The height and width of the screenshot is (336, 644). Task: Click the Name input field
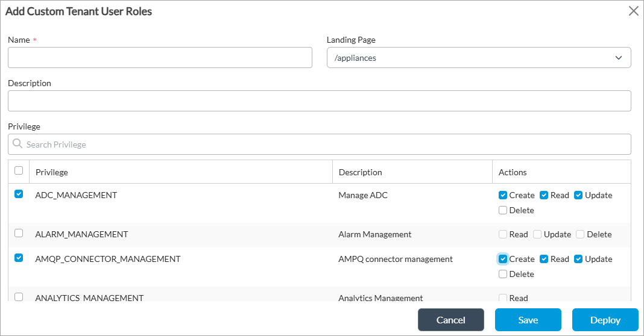160,58
